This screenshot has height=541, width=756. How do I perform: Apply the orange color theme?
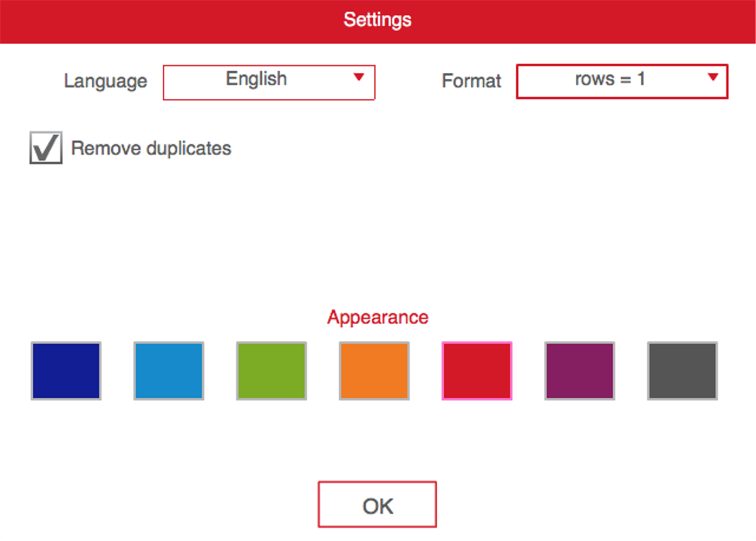(374, 371)
